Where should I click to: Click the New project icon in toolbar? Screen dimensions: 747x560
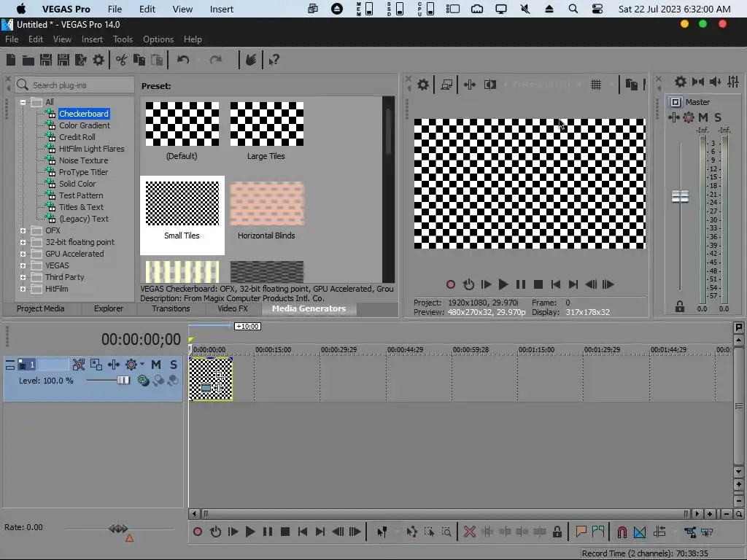tap(11, 60)
